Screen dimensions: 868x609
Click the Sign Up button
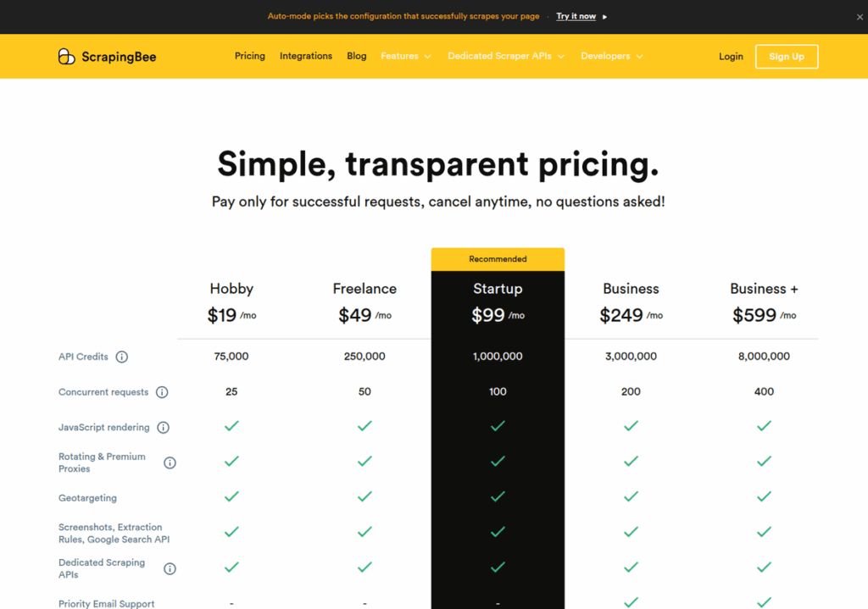pos(787,57)
